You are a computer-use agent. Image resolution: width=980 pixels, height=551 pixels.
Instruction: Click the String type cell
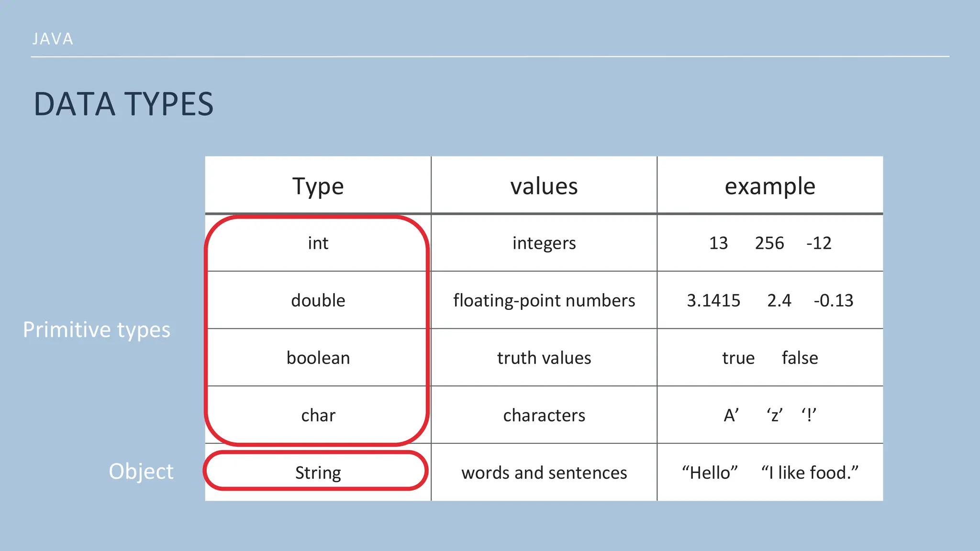click(x=318, y=473)
